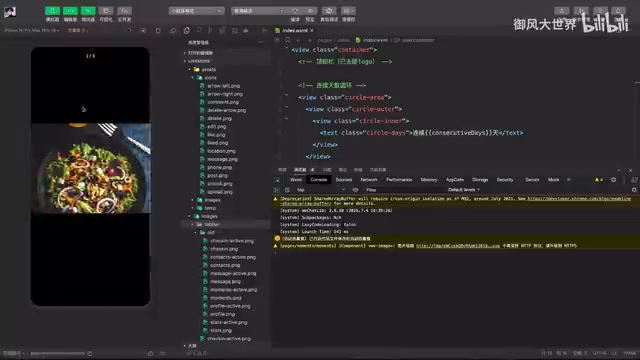This screenshot has height=360, width=640.
Task: Toggle the Visualization (可视化) toolbar button
Action: pos(106,11)
